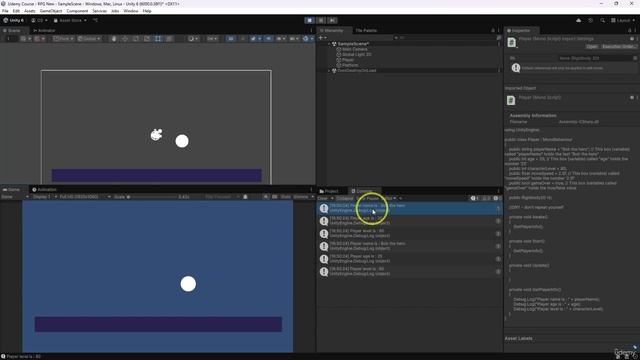Screen dimensions: 640x360
Task: Select Global Light 2D in Hierarchy
Action: (357, 54)
